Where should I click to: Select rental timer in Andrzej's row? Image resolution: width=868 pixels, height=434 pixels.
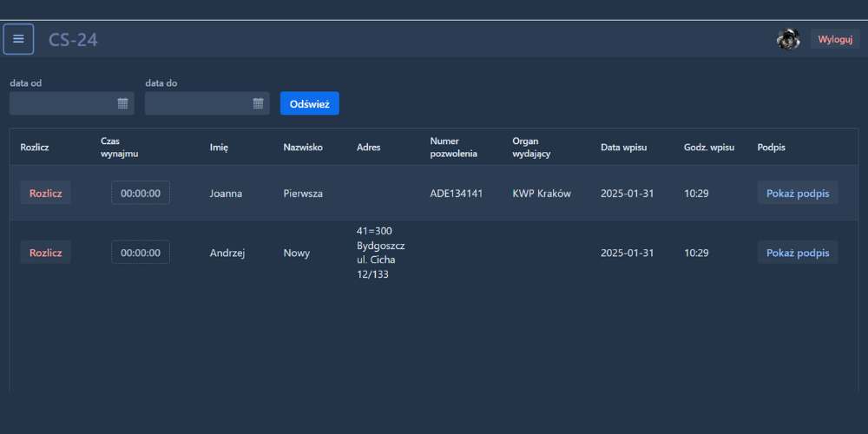(x=140, y=253)
